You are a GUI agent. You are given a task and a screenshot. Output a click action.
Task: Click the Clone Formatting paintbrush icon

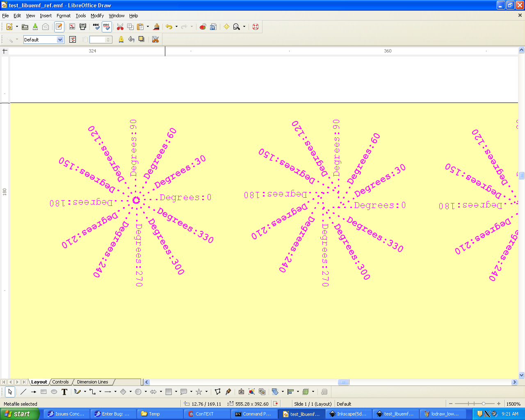click(156, 27)
